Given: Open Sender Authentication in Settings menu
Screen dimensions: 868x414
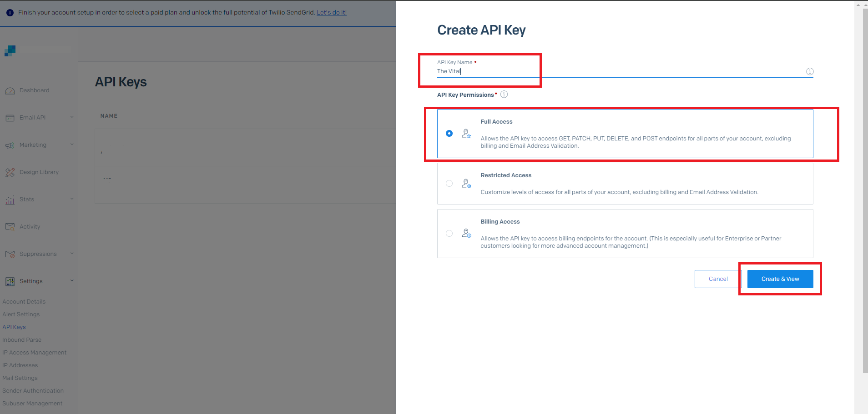Looking at the screenshot, I should (33, 391).
